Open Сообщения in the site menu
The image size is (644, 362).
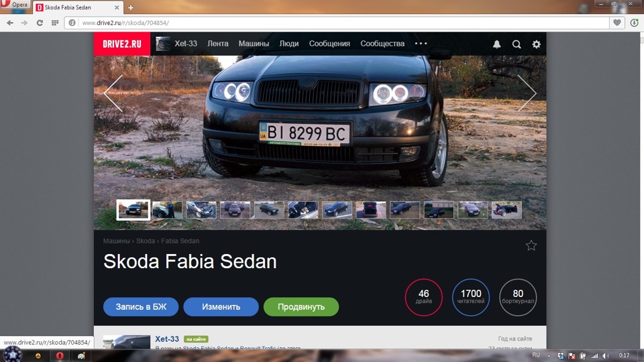point(329,44)
